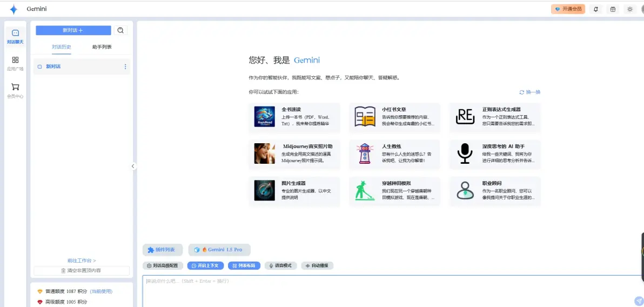Screen dimensions: 644x307
Task: Click the Midjourney真实照片 portrait thumbnail
Action: point(265,153)
